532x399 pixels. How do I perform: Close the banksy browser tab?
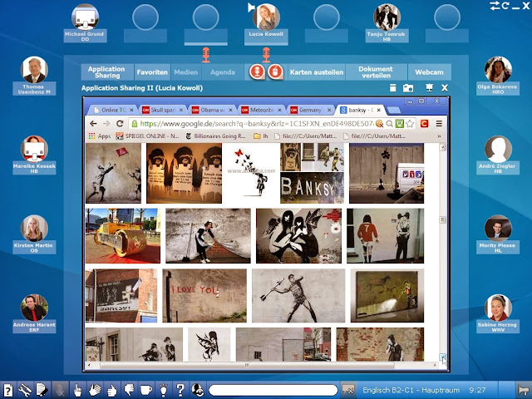coord(379,110)
